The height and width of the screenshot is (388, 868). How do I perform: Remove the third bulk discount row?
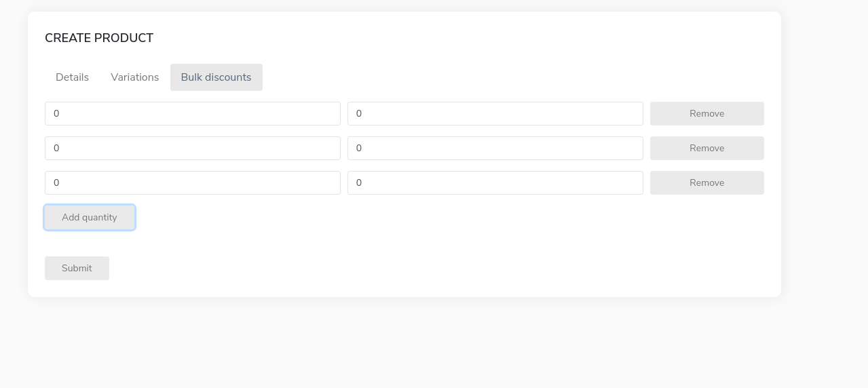(706, 183)
